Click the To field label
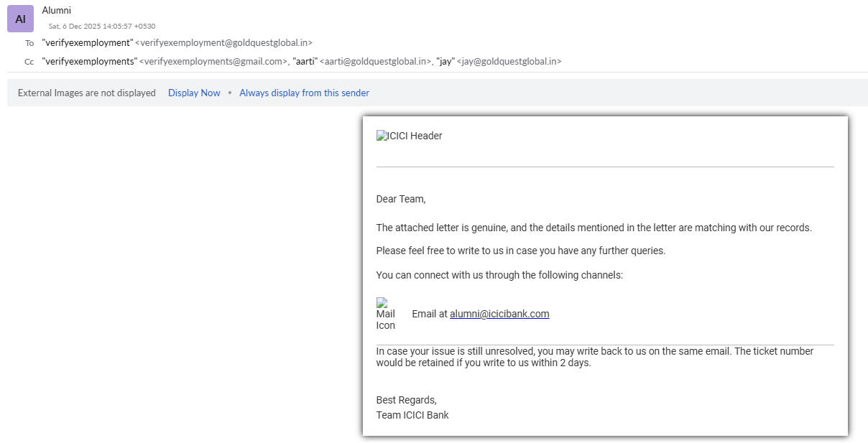Screen dimensions: 868x443 (x=29, y=43)
